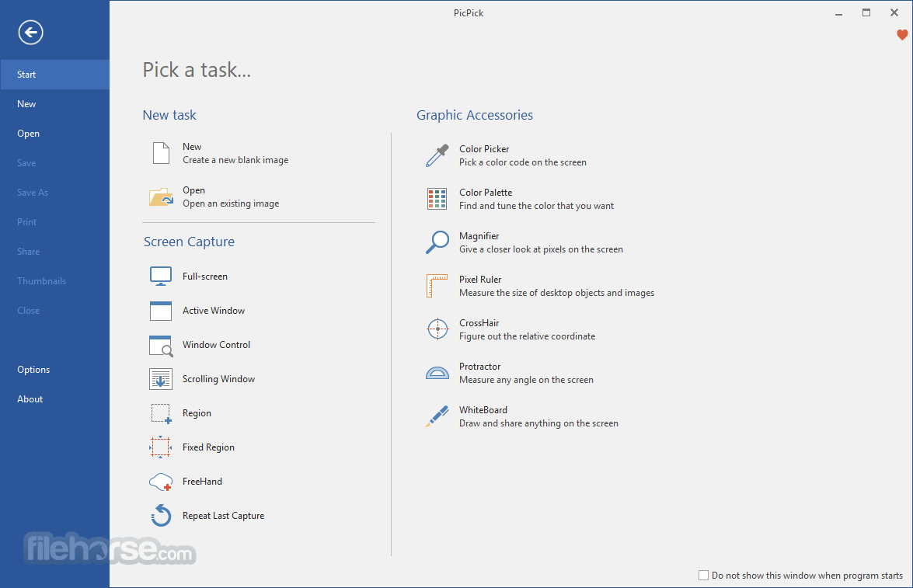The height and width of the screenshot is (588, 913).
Task: Click the Protractor title
Action: coord(479,367)
